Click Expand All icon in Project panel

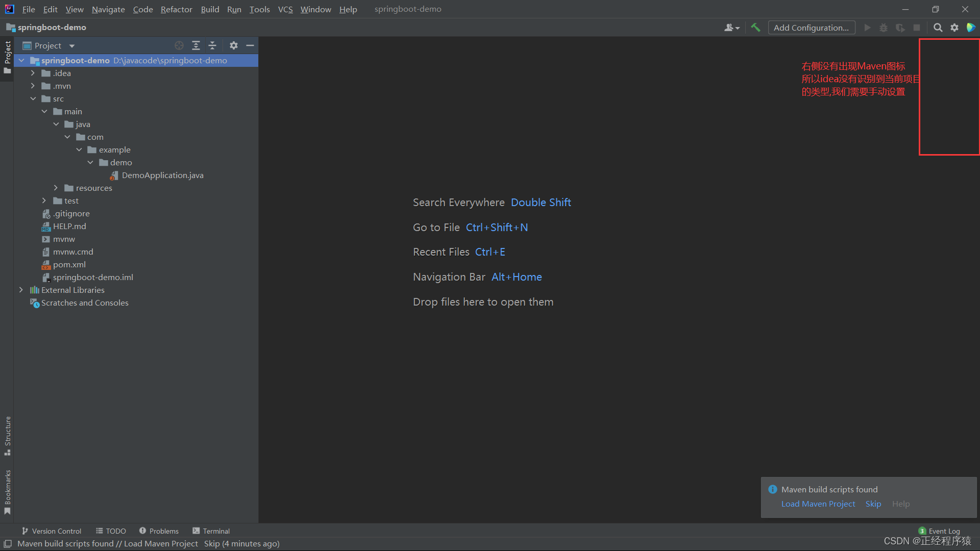(x=196, y=45)
